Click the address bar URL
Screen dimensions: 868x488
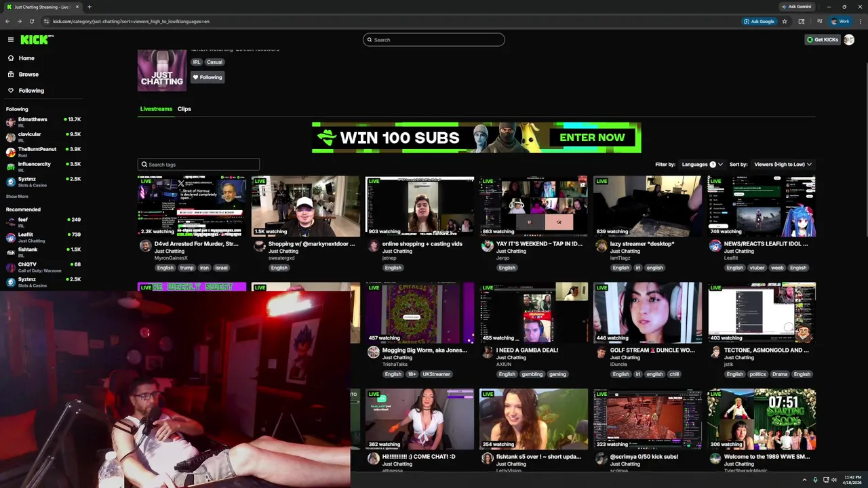pyautogui.click(x=131, y=21)
